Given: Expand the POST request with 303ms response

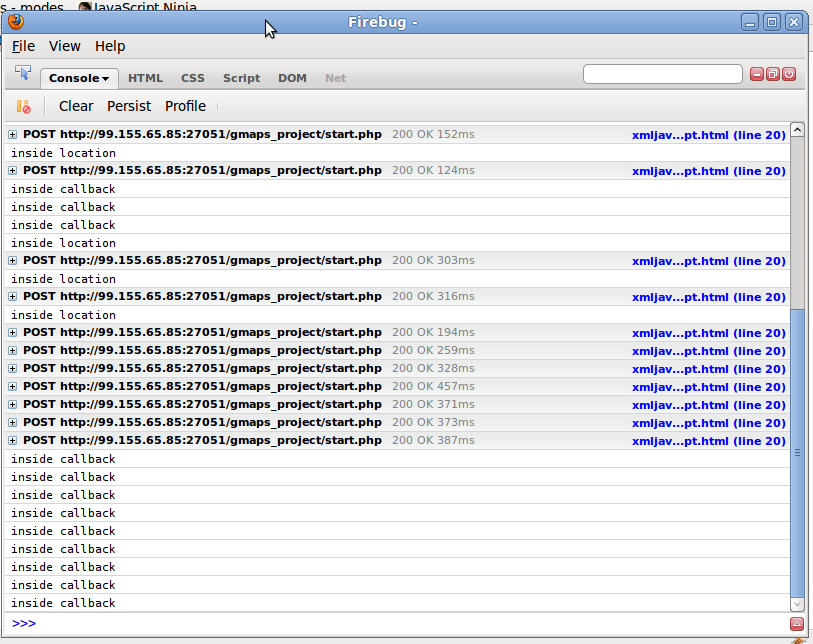Looking at the screenshot, I should click(x=12, y=261).
